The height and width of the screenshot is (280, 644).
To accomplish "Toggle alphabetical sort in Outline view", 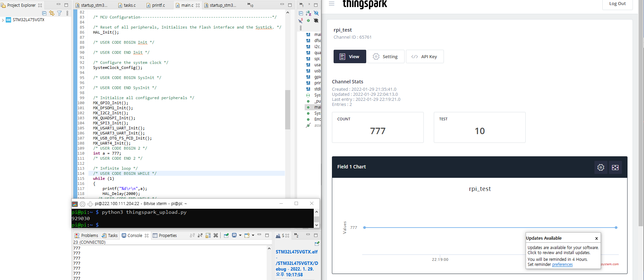I will 308,13.
